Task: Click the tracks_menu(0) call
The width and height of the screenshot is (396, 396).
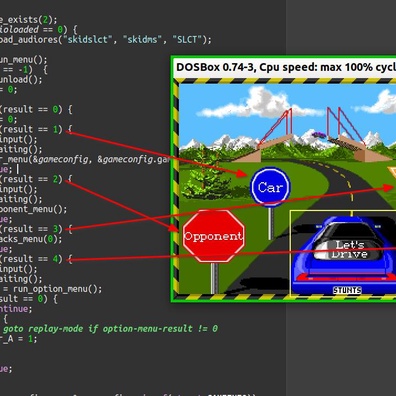Action: click(31, 239)
